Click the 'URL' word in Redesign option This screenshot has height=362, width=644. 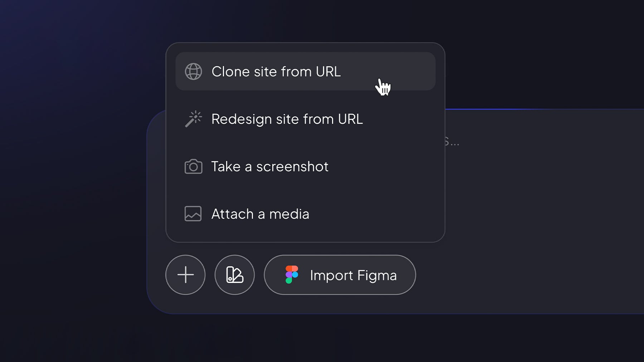(350, 119)
